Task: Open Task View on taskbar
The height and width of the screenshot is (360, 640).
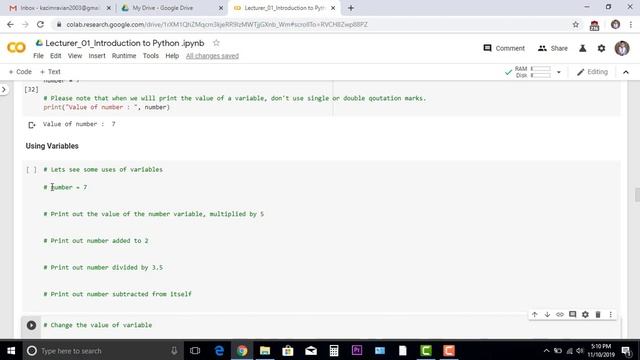Action: point(195,351)
